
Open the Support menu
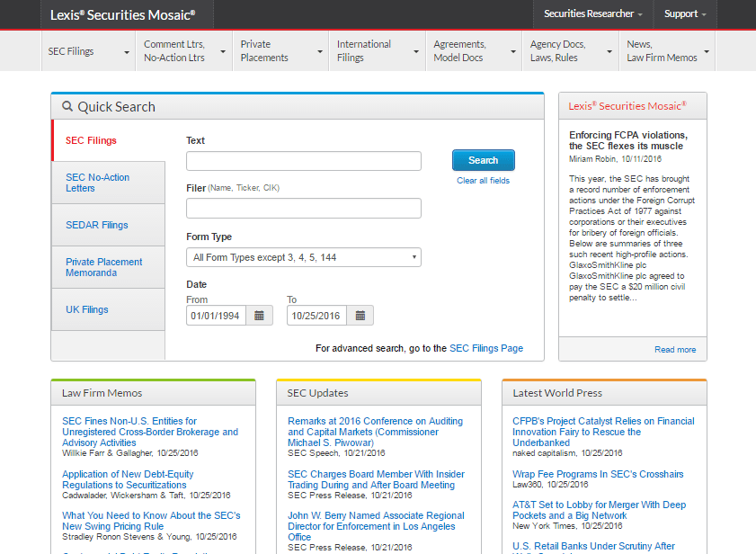[x=685, y=14]
